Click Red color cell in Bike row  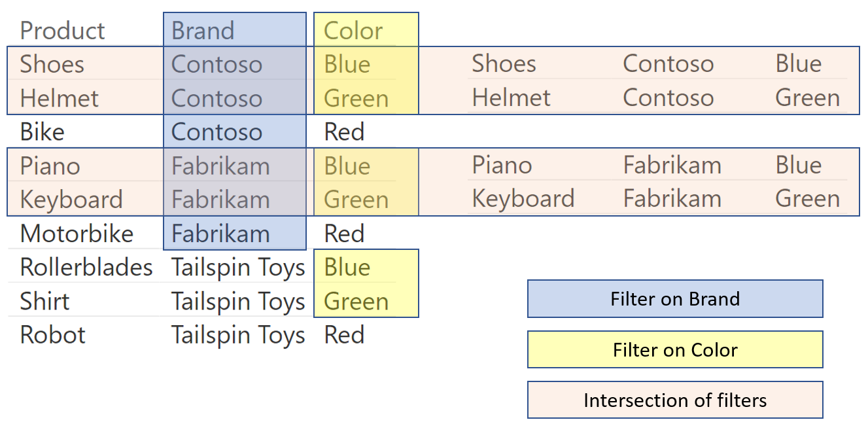344,132
